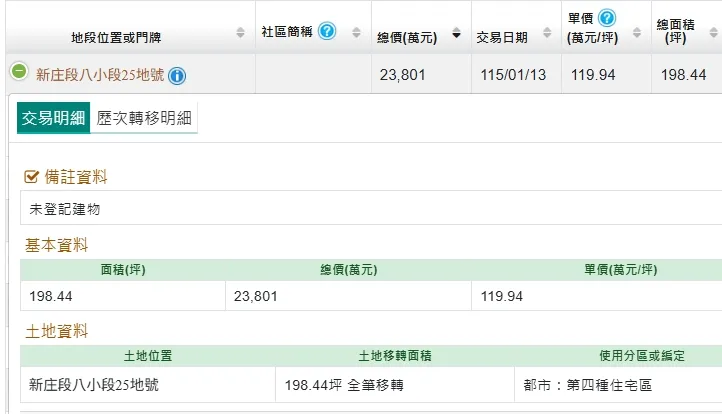Click the 未登記建物 remark text
This screenshot has height=414, width=722.
pos(64,209)
